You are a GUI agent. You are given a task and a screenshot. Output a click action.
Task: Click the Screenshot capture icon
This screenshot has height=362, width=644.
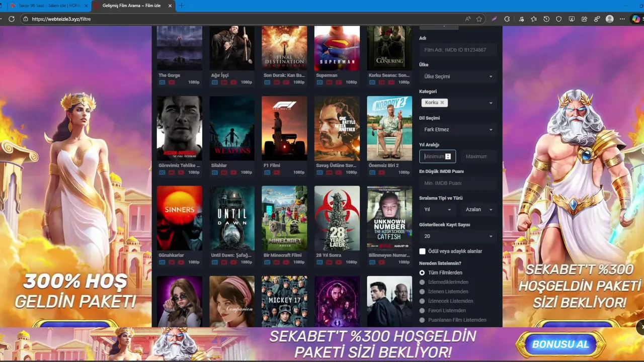pos(572,19)
